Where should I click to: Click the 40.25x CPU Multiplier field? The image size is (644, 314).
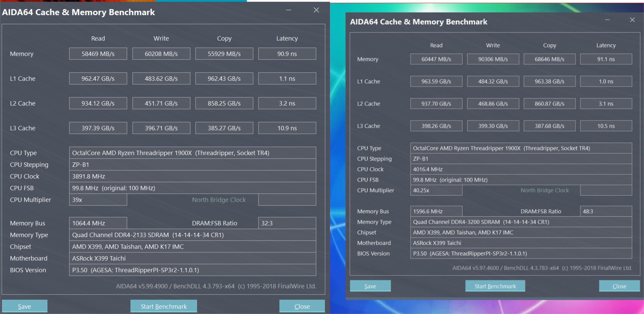pyautogui.click(x=436, y=190)
